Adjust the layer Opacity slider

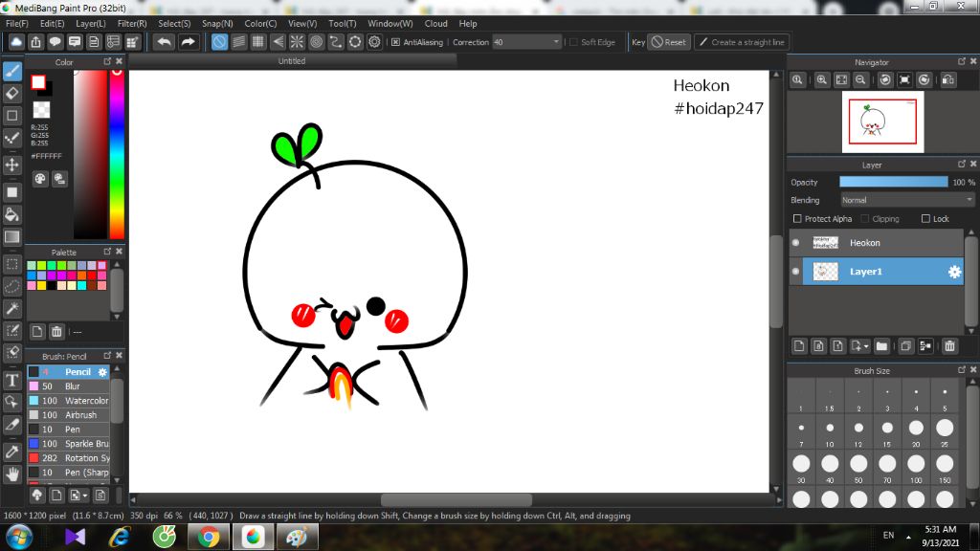893,182
